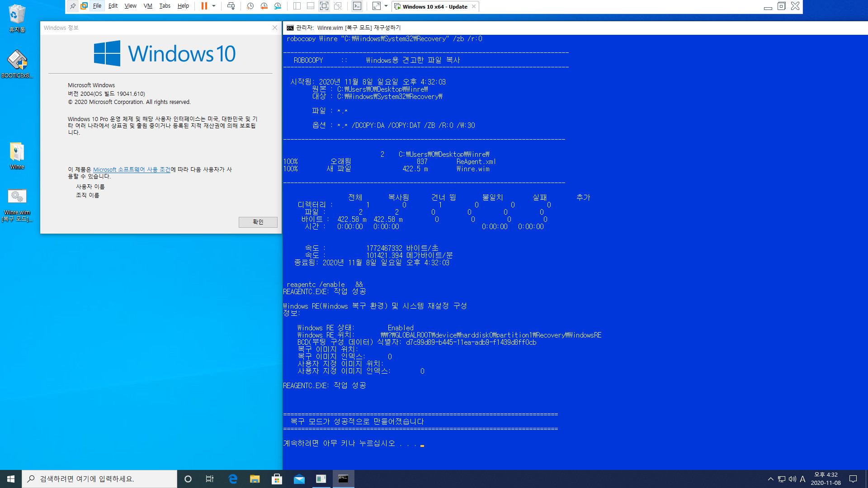The height and width of the screenshot is (488, 868).
Task: Open the snapshot manager icon
Action: (278, 6)
